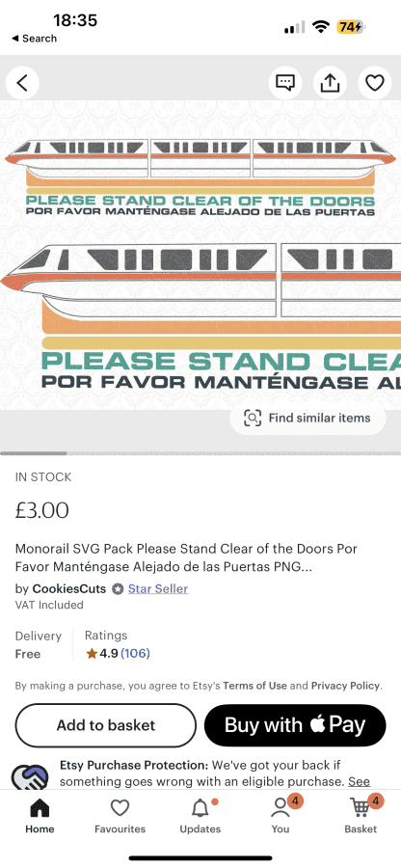Open Etsy's Terms of Use
401x868 pixels.
coord(255,686)
